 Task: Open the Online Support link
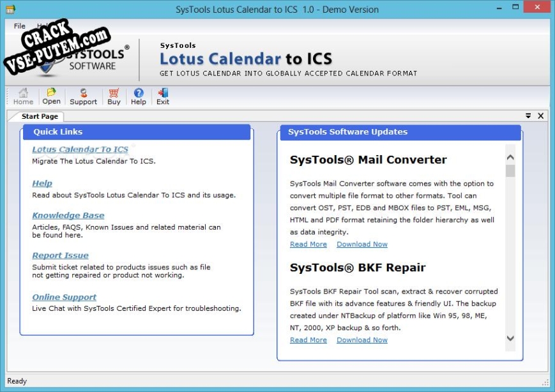(64, 297)
